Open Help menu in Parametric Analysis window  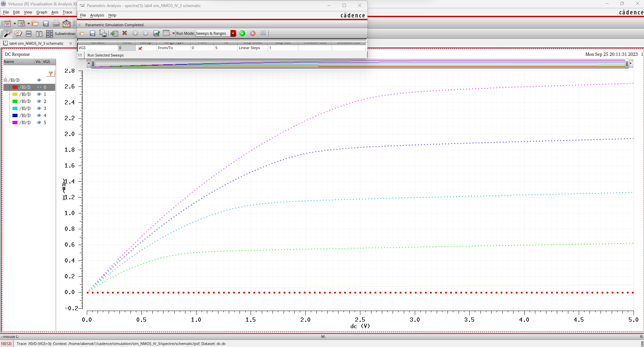point(112,15)
